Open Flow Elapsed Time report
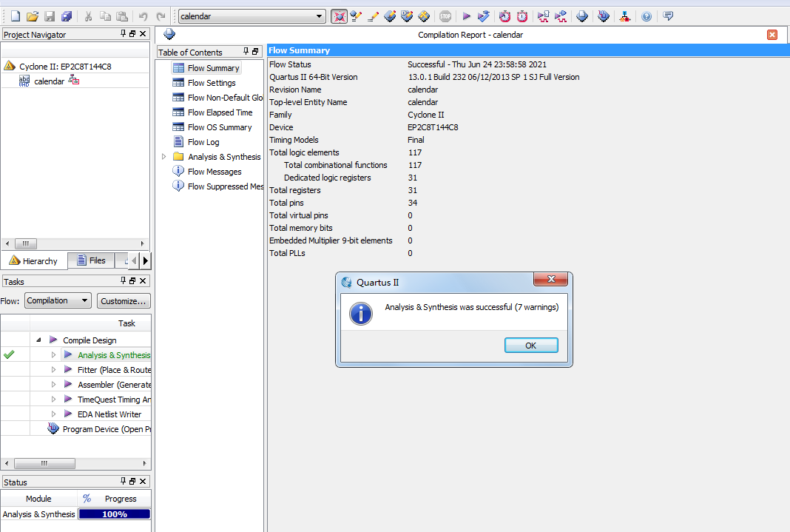The image size is (790, 532). click(x=220, y=112)
